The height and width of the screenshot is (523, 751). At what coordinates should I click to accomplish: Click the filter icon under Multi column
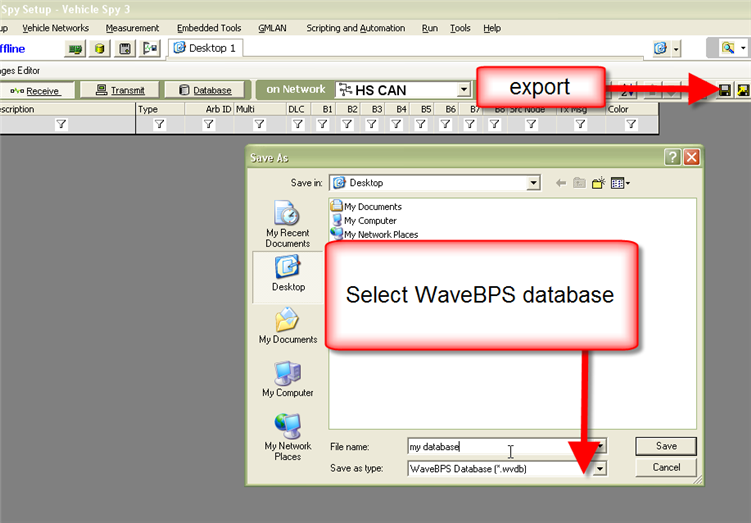click(x=259, y=125)
